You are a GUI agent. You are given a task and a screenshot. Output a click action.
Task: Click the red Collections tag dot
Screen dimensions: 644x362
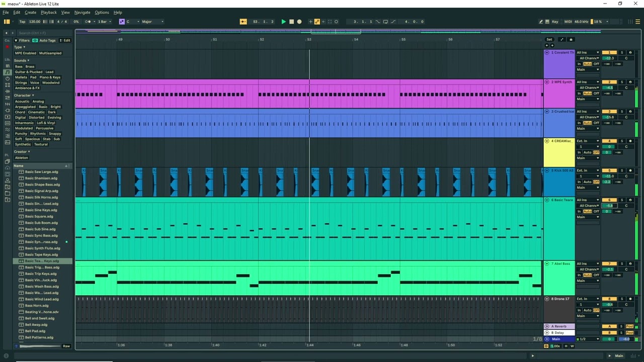[7, 47]
